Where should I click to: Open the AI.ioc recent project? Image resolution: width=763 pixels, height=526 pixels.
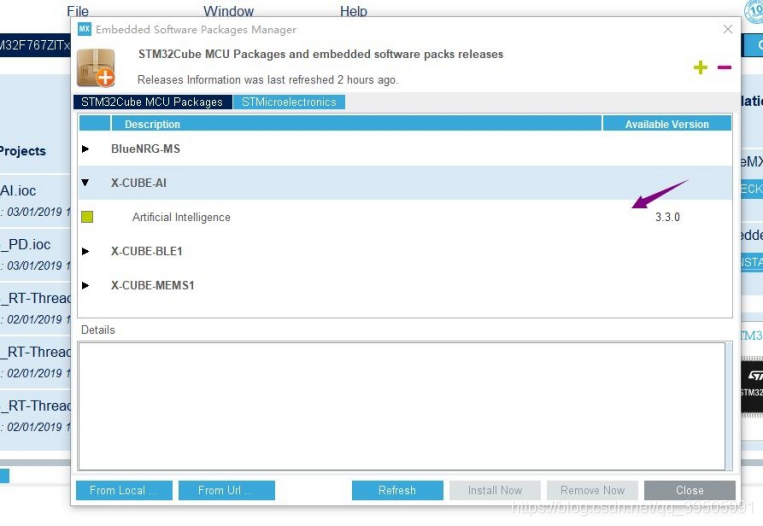coord(18,190)
